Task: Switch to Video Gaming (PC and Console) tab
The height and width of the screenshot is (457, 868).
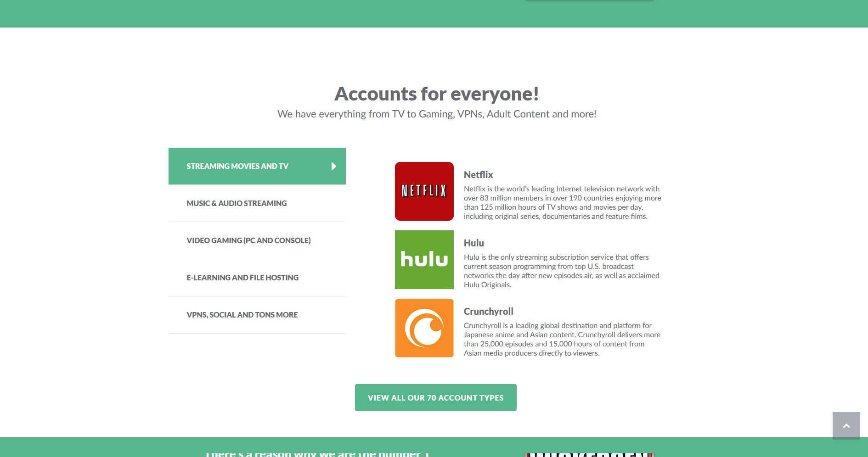Action: (257, 240)
